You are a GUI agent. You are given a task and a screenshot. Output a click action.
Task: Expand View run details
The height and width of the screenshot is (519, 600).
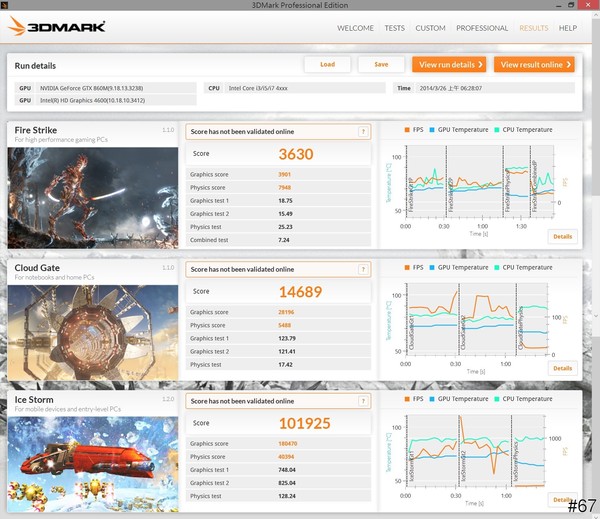click(x=448, y=65)
